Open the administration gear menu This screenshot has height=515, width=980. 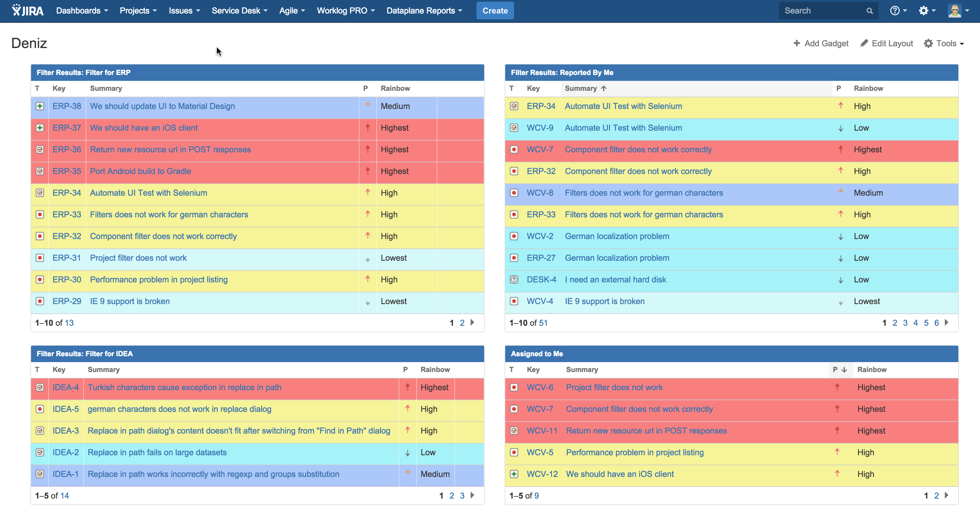(924, 11)
